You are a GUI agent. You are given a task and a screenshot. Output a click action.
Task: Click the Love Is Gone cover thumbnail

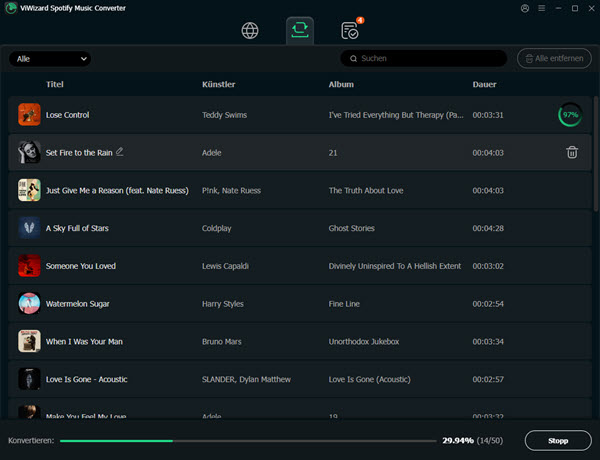coord(29,379)
